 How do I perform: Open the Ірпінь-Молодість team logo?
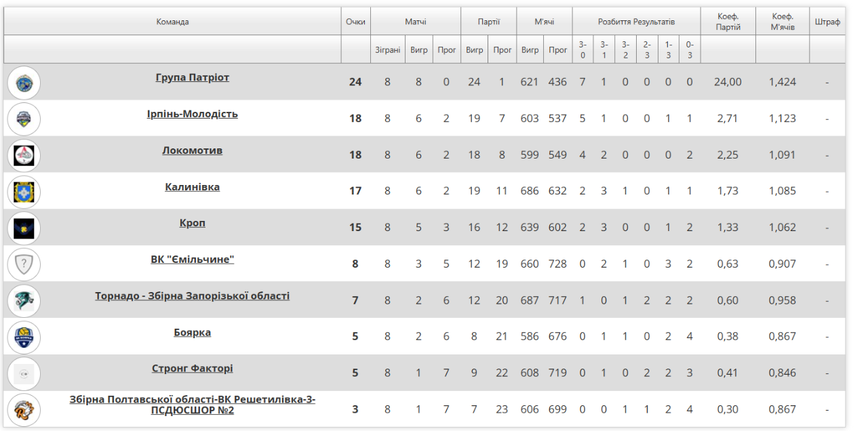click(24, 119)
